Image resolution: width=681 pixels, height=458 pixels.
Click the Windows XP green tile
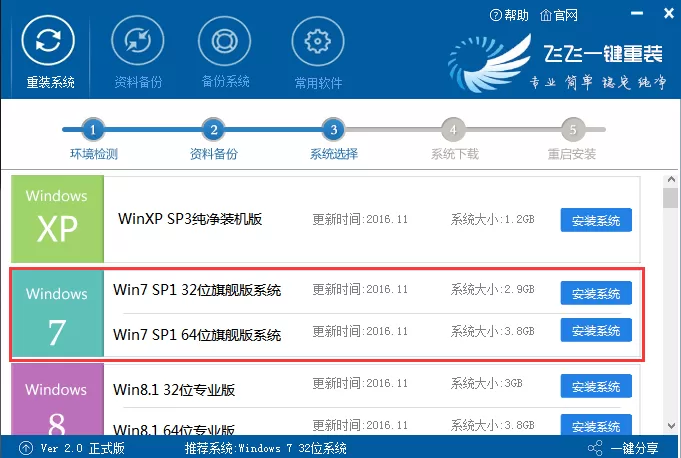click(57, 219)
